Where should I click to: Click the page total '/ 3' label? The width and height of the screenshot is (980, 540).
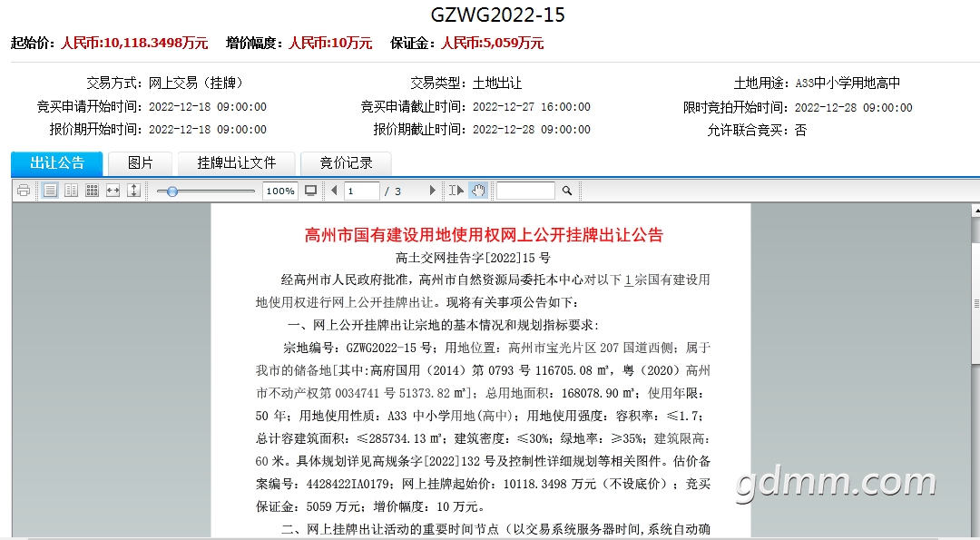tap(393, 191)
